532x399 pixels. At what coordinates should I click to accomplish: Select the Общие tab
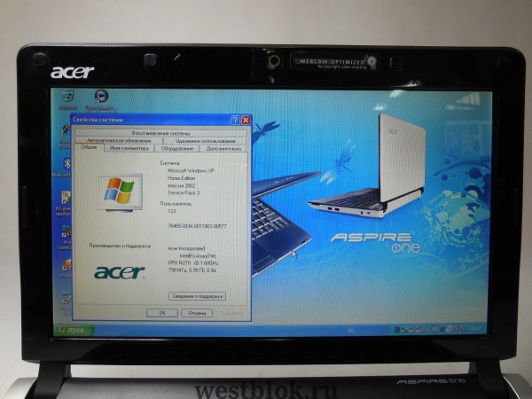[89, 147]
